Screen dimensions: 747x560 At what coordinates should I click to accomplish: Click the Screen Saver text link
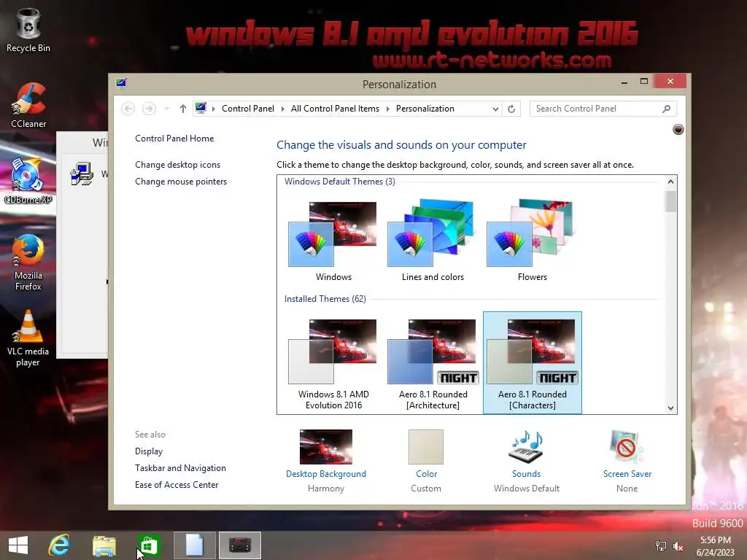tap(627, 474)
